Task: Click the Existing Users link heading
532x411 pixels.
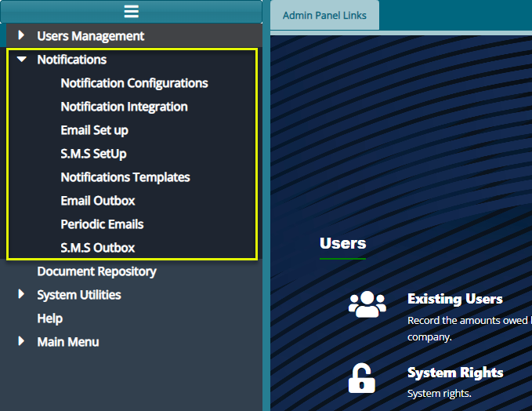Action: tap(454, 299)
